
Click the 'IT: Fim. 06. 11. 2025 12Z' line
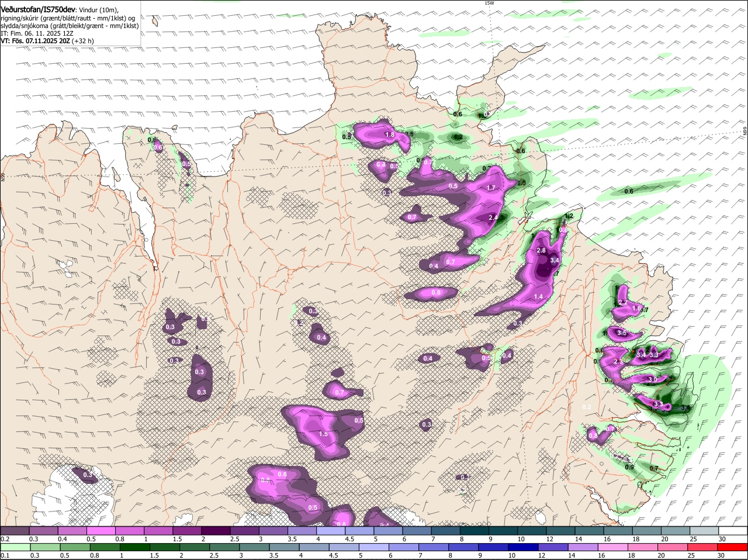[37, 33]
